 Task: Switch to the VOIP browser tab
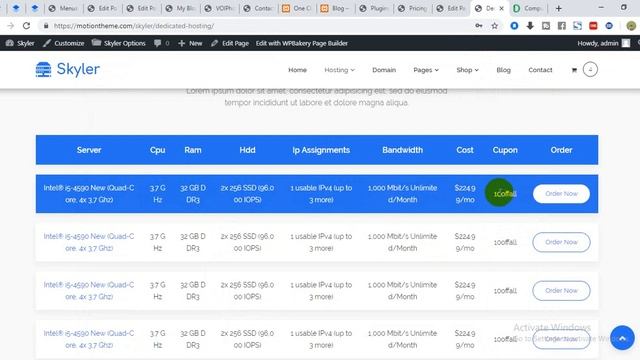coord(219,8)
